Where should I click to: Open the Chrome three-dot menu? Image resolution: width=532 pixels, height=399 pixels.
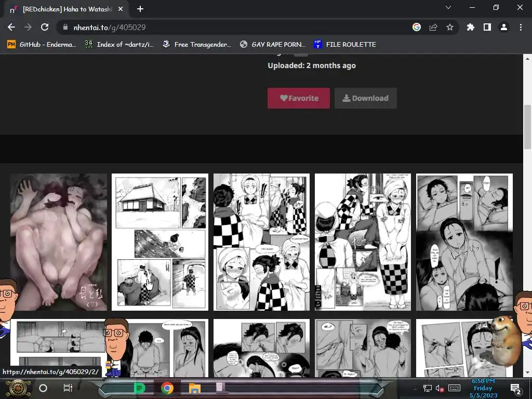[x=521, y=27]
